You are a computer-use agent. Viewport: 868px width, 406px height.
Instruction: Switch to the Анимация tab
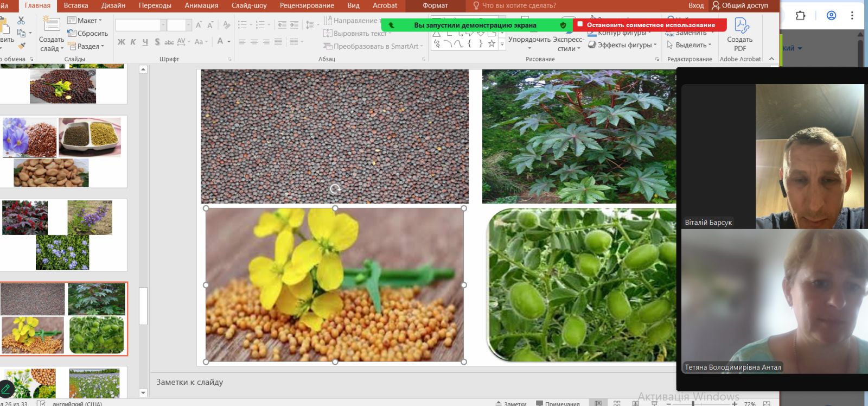coord(201,5)
